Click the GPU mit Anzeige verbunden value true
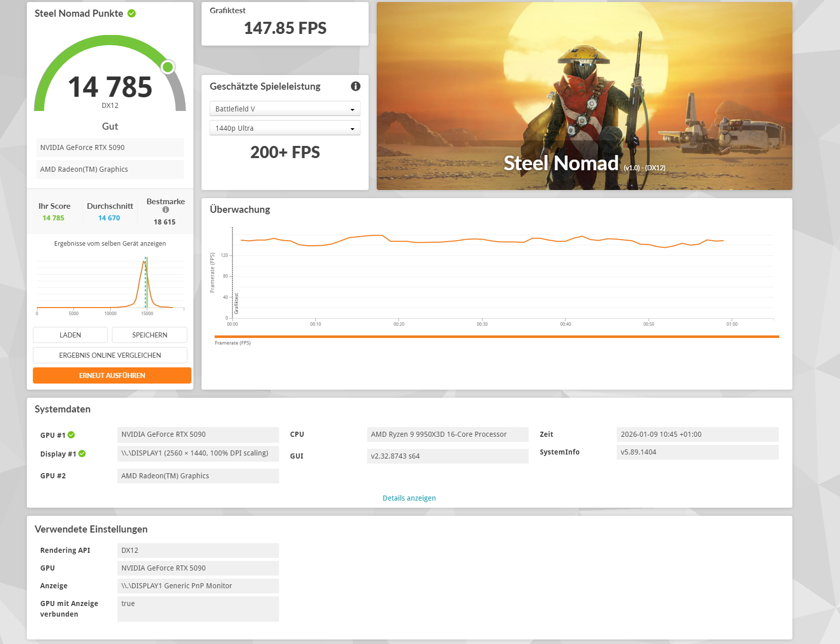The width and height of the screenshot is (840, 644). [x=198, y=609]
